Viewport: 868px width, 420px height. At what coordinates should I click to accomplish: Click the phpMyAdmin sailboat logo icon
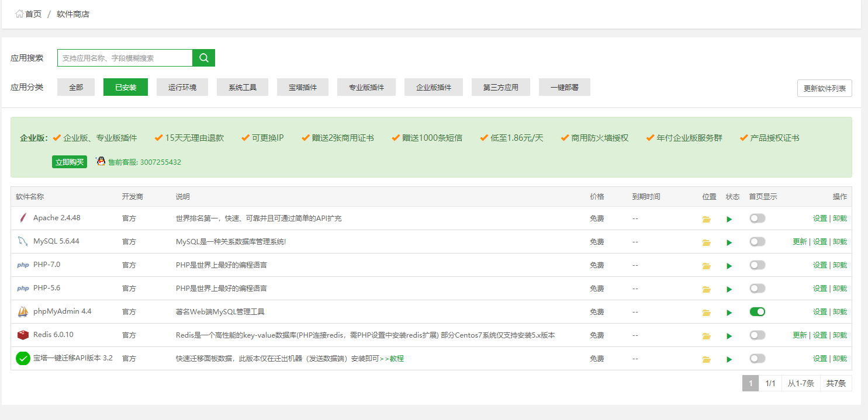[x=23, y=312]
